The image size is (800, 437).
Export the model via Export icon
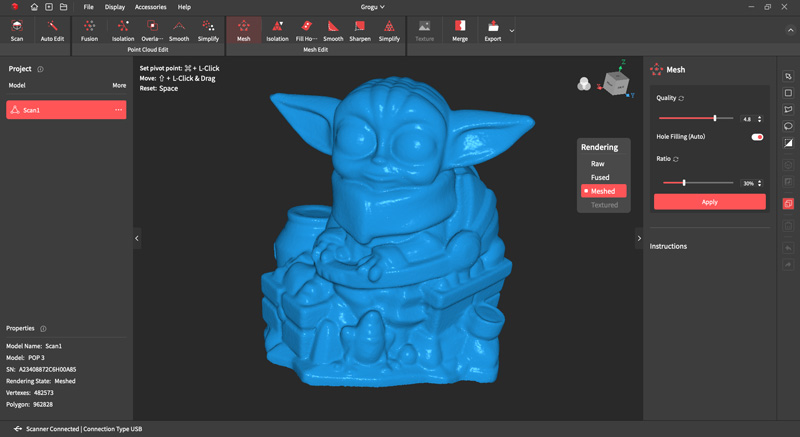pos(493,31)
